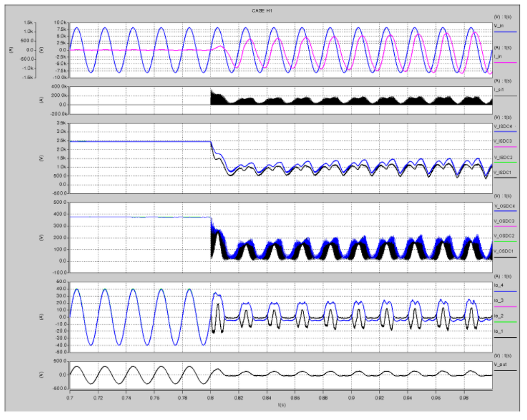Click the 0.9 tick on time axis

(x=352, y=398)
